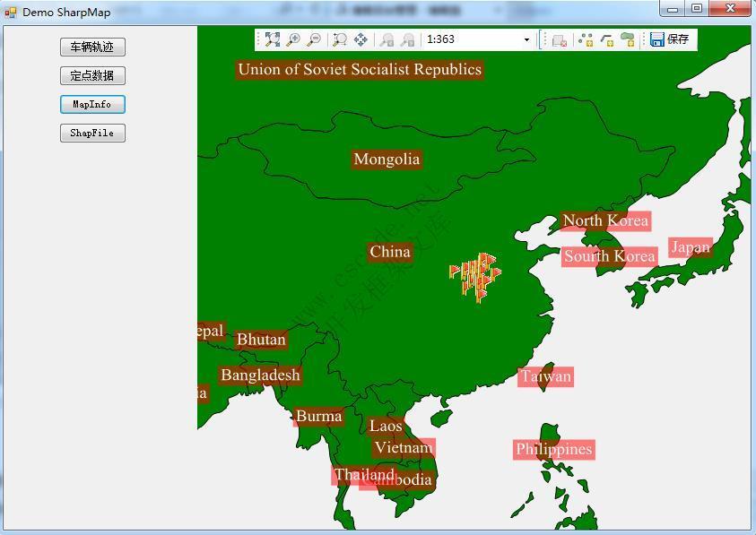This screenshot has height=535, width=756.
Task: Click the 保存 save diskette icon
Action: pyautogui.click(x=659, y=39)
